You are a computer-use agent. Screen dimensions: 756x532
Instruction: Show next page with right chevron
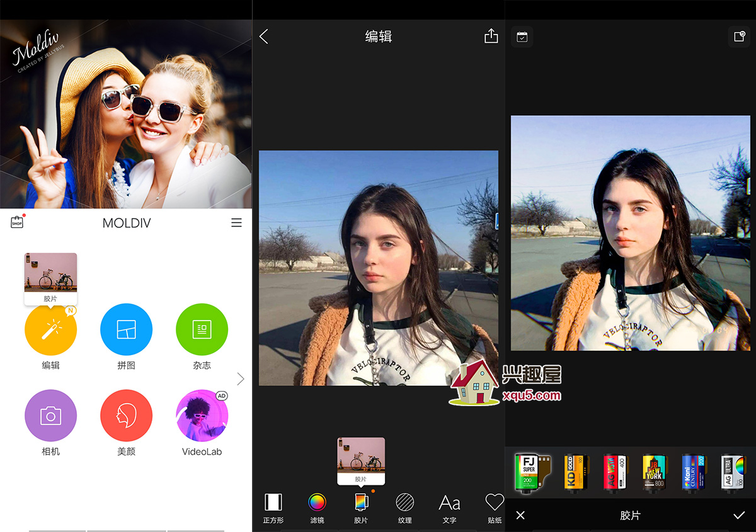coord(241,378)
